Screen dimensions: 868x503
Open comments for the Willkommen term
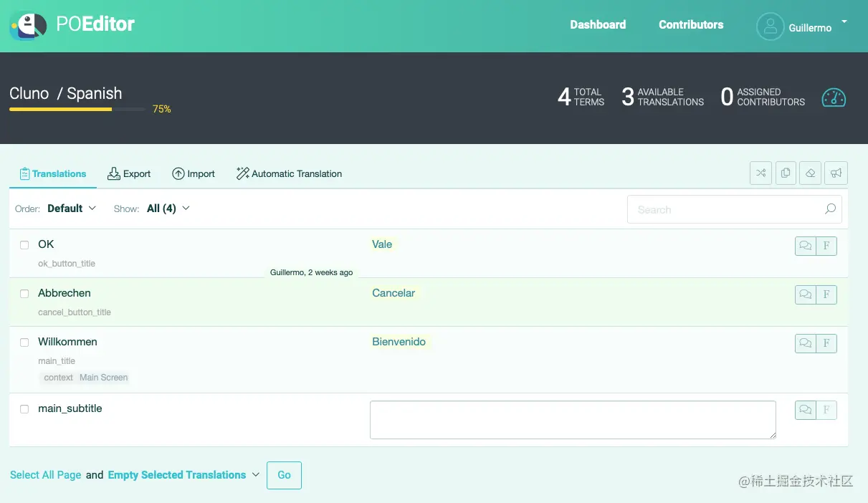pyautogui.click(x=806, y=343)
